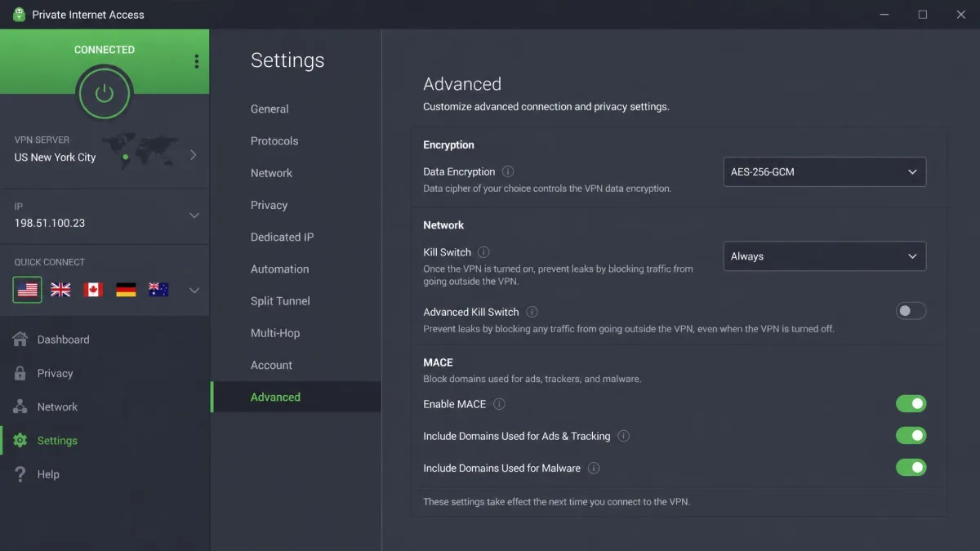Click the VPN power button

[105, 93]
